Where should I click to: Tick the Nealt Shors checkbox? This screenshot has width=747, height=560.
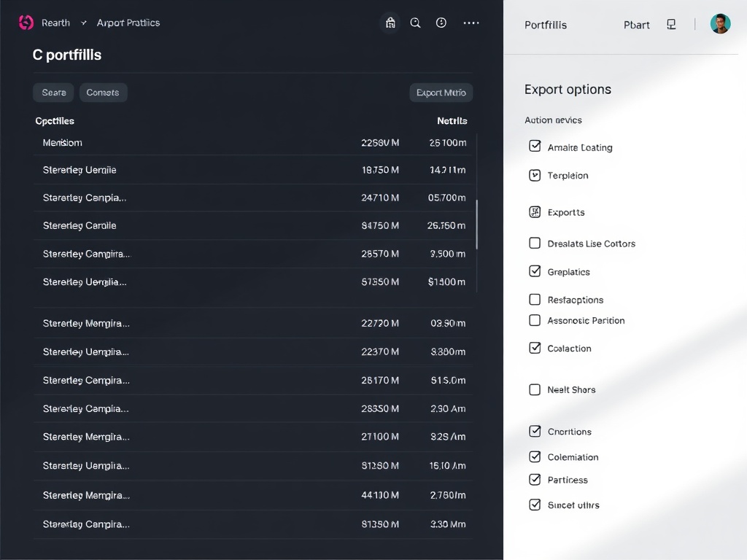(535, 390)
